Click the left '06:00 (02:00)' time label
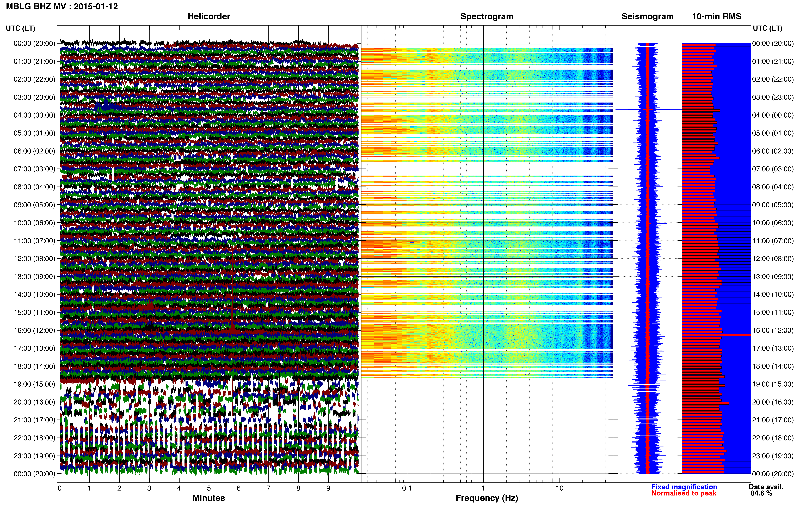 pyautogui.click(x=34, y=151)
